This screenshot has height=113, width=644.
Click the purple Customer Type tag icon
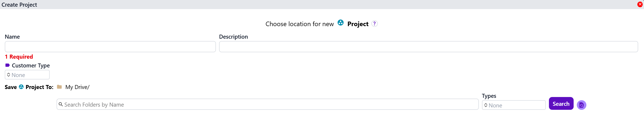pyautogui.click(x=7, y=65)
